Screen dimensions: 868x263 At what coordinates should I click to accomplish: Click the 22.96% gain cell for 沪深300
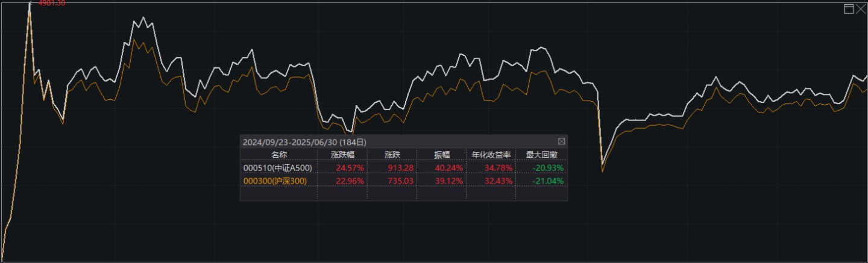coord(349,181)
